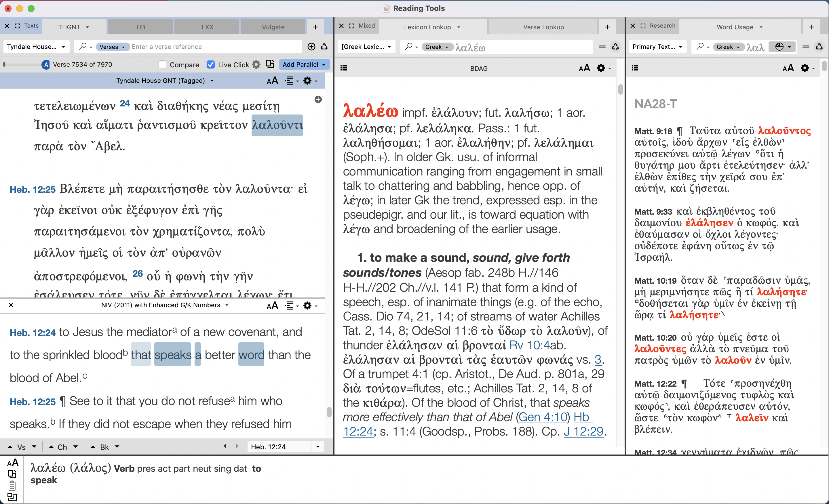Viewport: 829px width, 504px height.
Task: Disable the Live Click checkbox
Action: point(211,64)
